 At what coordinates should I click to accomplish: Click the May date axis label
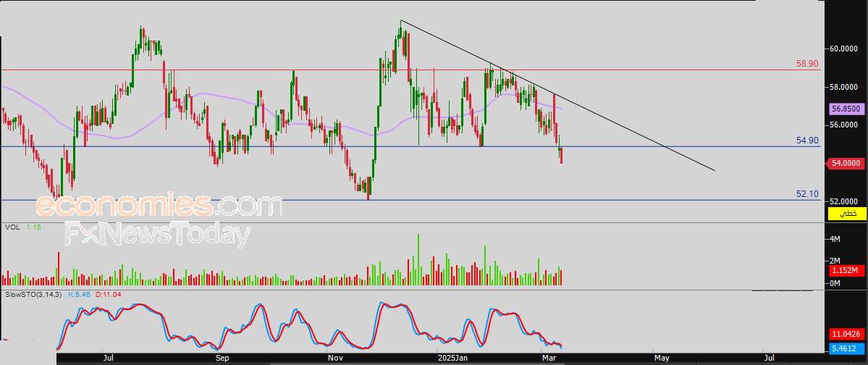[x=662, y=358]
